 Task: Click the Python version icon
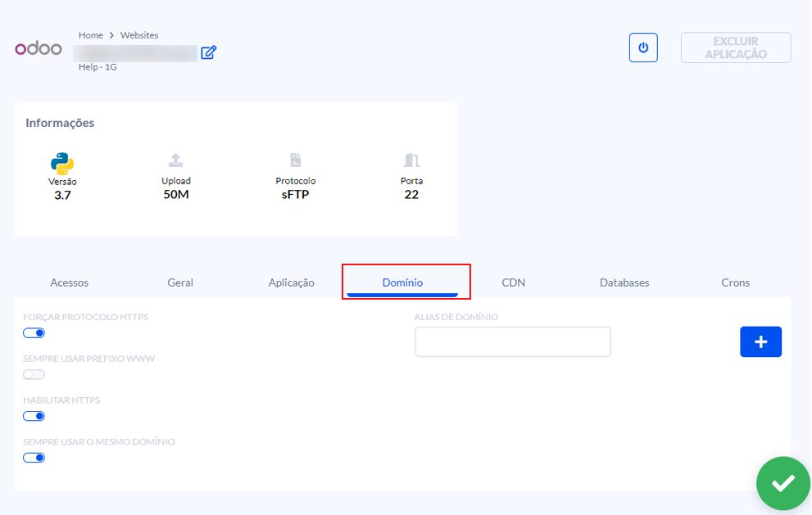62,162
